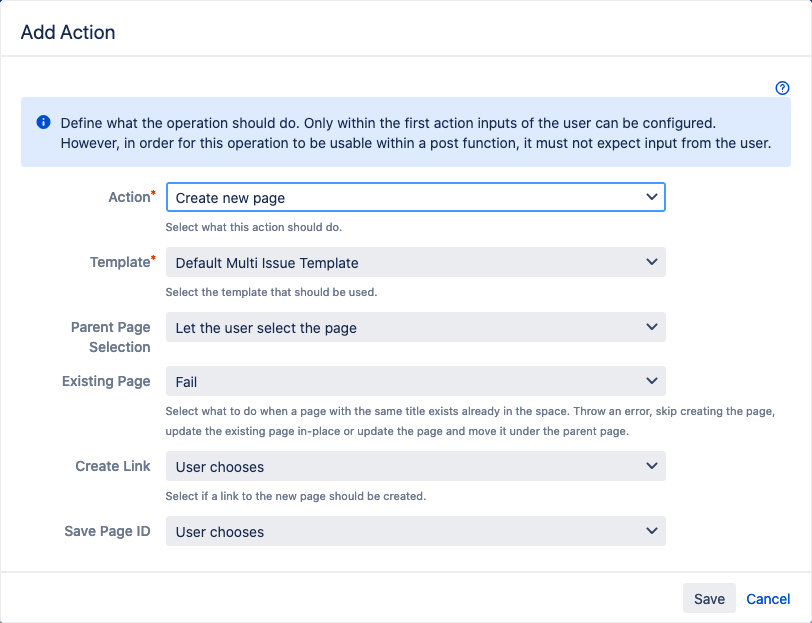Open Save Page ID User chooses dropdown
The image size is (812, 623).
click(415, 531)
